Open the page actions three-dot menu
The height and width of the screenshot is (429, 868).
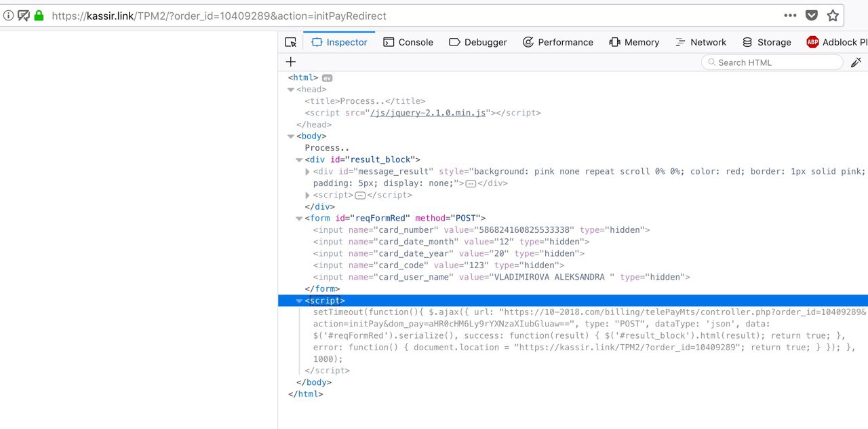point(791,15)
